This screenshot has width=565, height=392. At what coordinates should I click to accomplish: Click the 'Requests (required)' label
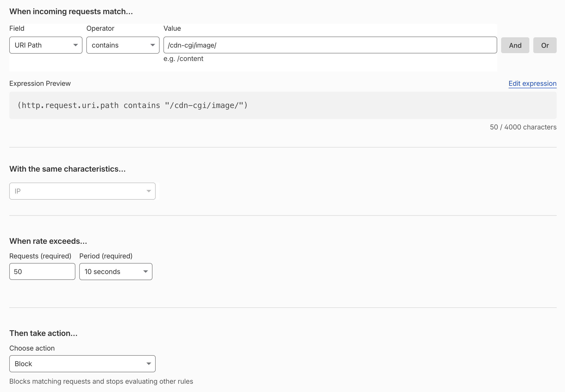40,256
